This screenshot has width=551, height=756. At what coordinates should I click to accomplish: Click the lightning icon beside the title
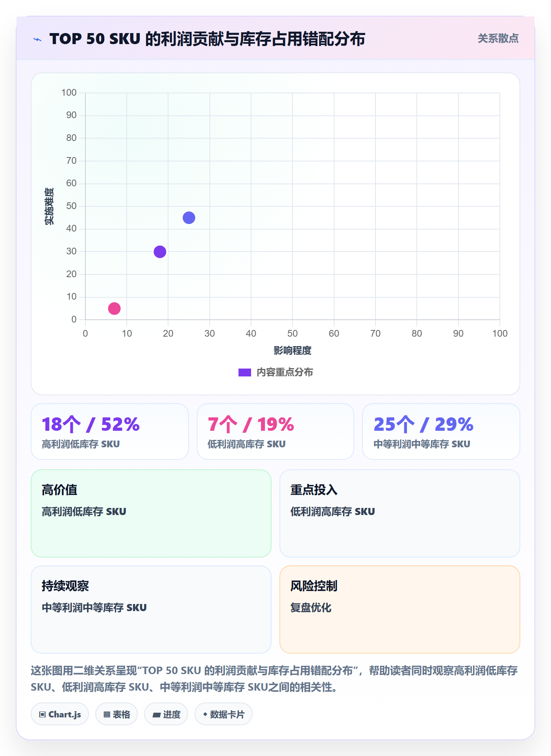(x=37, y=39)
